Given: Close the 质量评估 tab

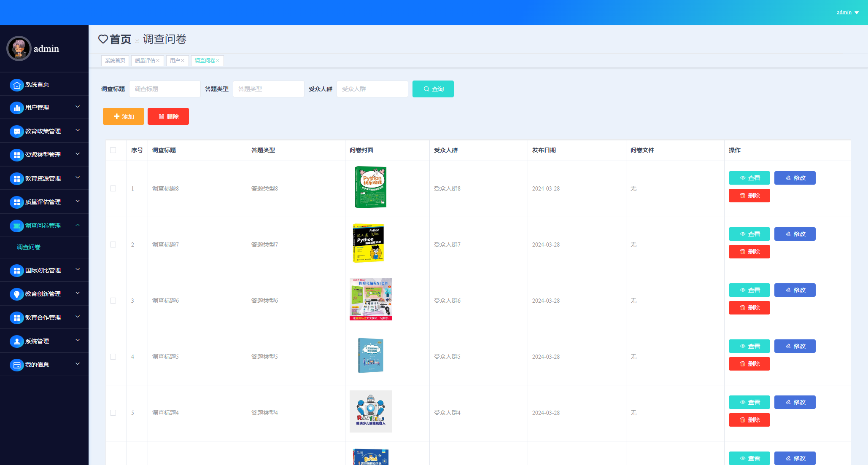Looking at the screenshot, I should pos(158,61).
